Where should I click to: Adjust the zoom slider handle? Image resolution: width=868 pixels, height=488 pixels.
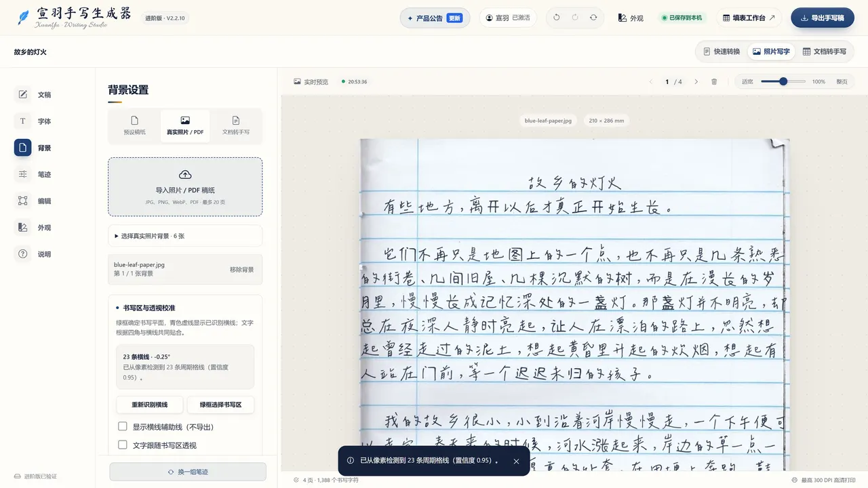(x=783, y=81)
